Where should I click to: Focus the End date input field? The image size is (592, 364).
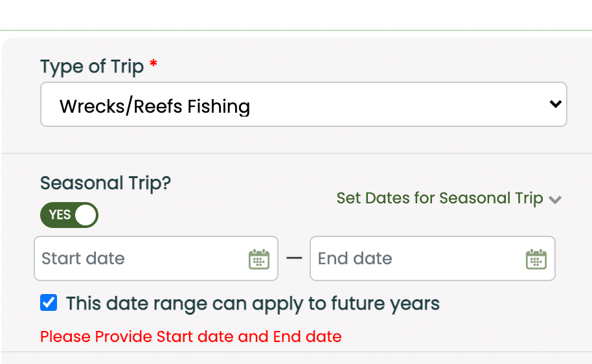pyautogui.click(x=415, y=258)
